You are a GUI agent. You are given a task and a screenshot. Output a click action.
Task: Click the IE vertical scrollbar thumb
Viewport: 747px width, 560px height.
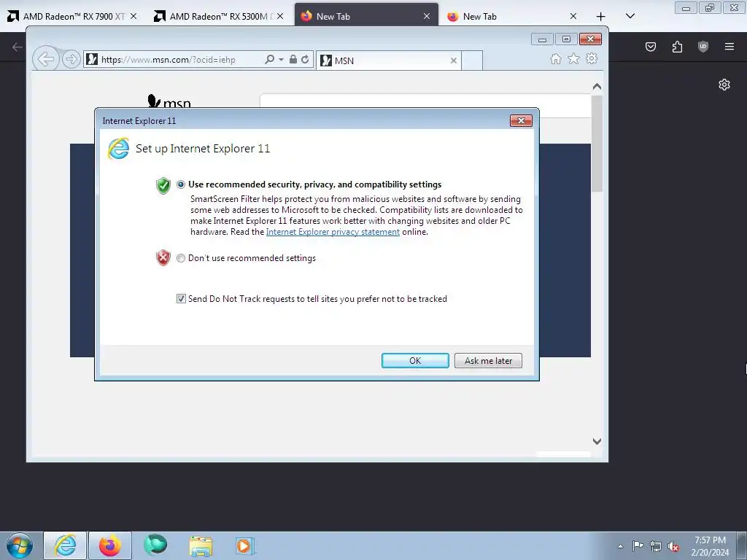(597, 144)
